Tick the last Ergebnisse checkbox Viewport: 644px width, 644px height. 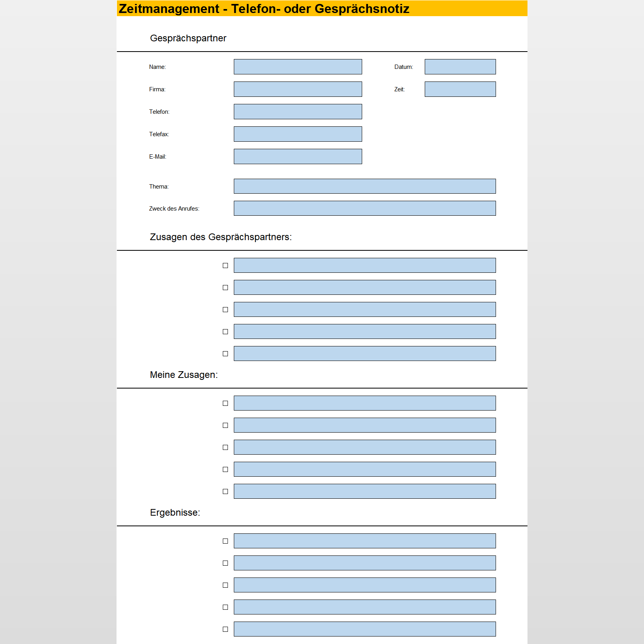[x=225, y=629]
